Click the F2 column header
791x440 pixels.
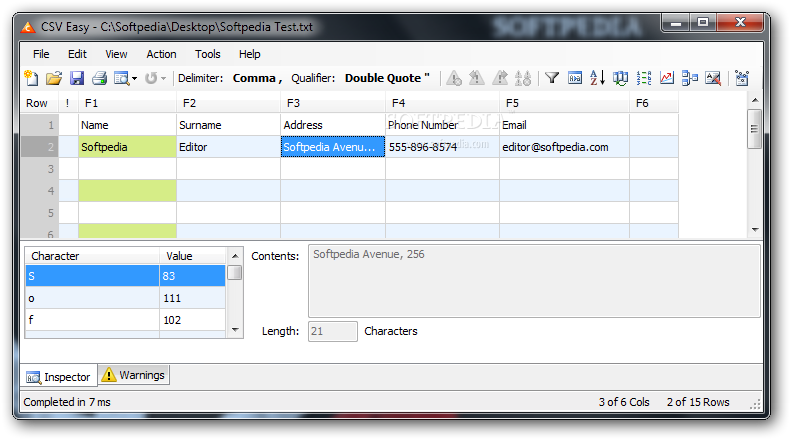pyautogui.click(x=229, y=103)
